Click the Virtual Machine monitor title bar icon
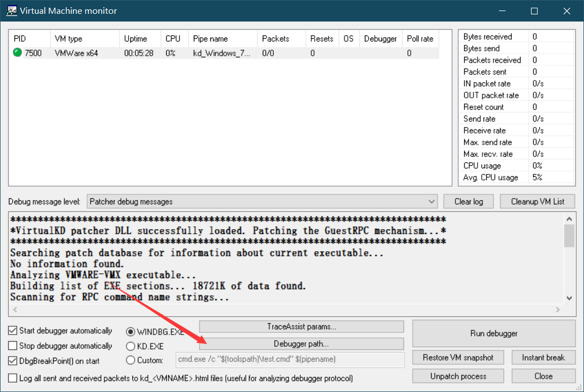The height and width of the screenshot is (392, 584). (12, 10)
